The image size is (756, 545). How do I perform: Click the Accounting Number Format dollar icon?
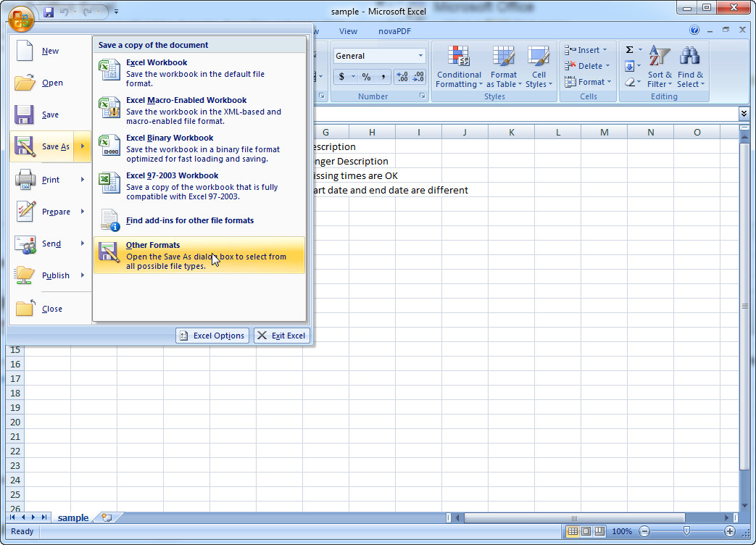(341, 77)
